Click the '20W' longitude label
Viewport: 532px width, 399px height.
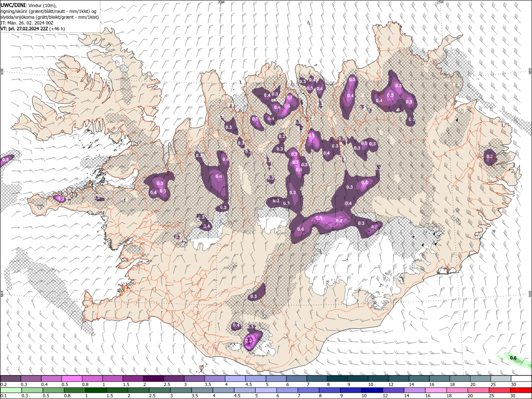[221, 2]
